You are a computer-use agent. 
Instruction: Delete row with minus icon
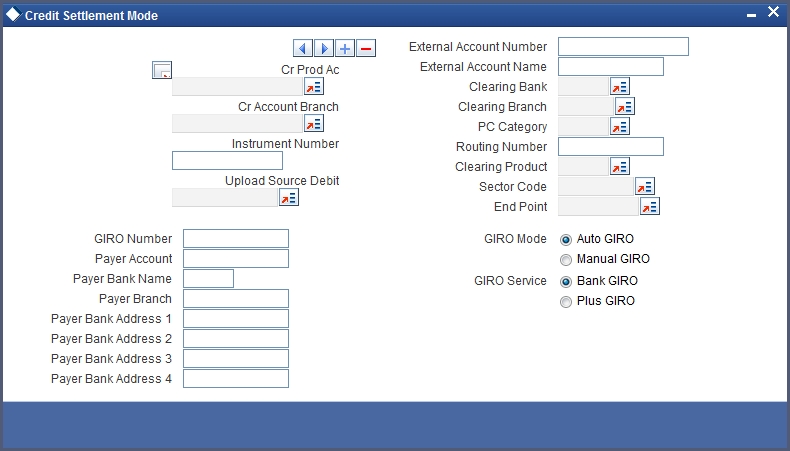(x=366, y=48)
